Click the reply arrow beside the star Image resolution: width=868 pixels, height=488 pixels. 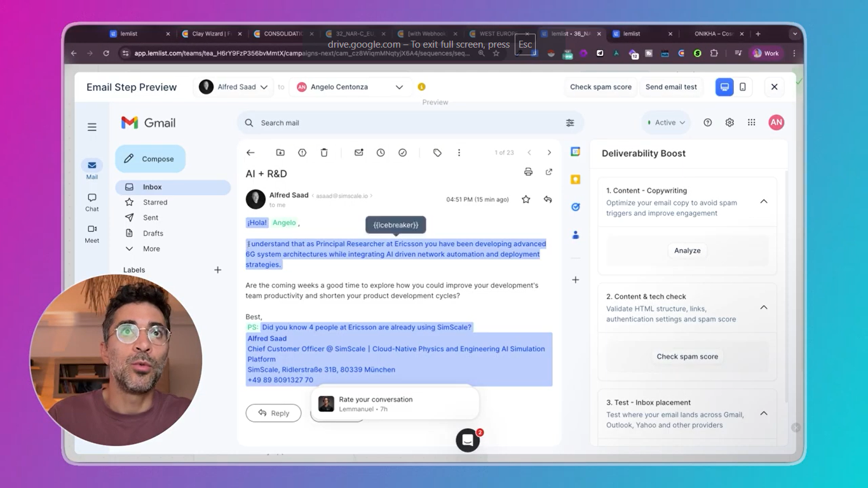click(x=548, y=200)
